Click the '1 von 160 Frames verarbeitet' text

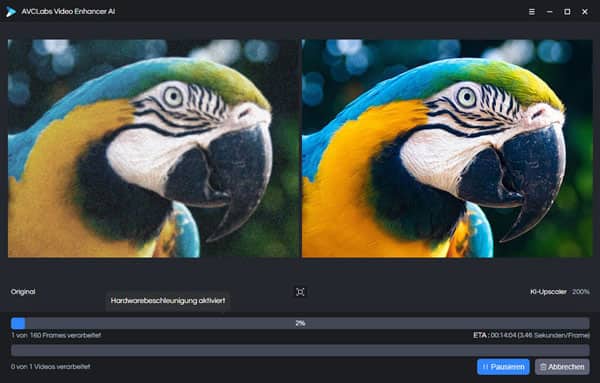click(56, 335)
